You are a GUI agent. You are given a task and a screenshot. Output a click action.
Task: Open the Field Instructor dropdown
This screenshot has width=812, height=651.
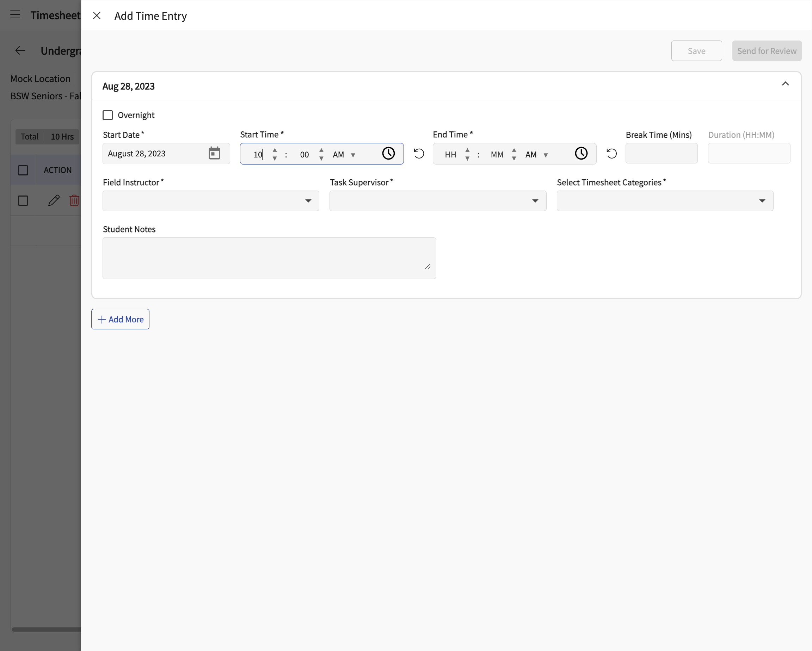click(211, 201)
